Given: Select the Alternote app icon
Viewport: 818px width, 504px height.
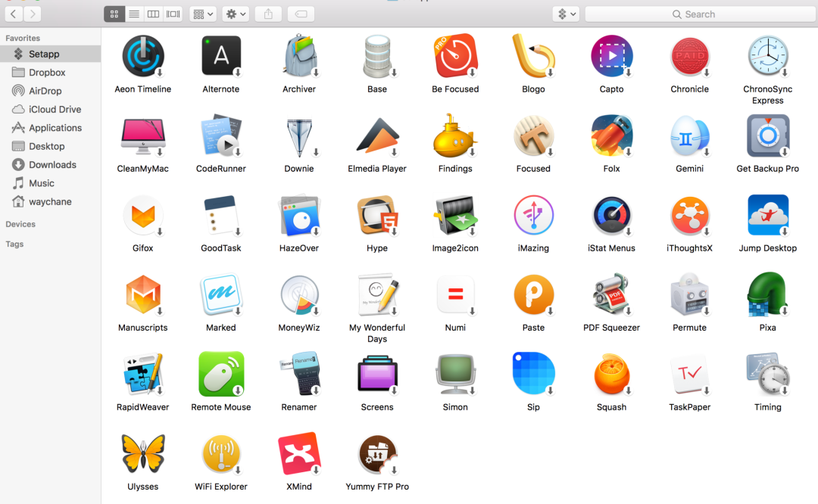Looking at the screenshot, I should [221, 56].
